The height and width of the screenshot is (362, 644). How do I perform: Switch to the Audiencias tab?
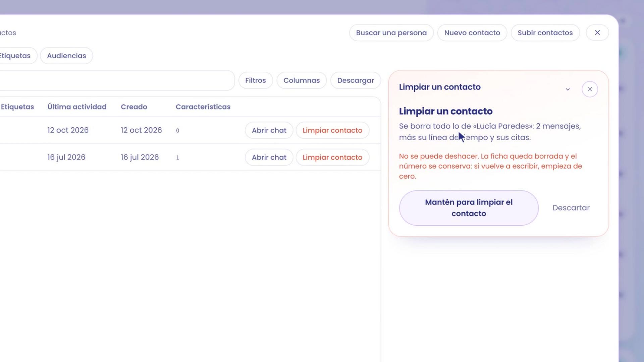coord(66,56)
